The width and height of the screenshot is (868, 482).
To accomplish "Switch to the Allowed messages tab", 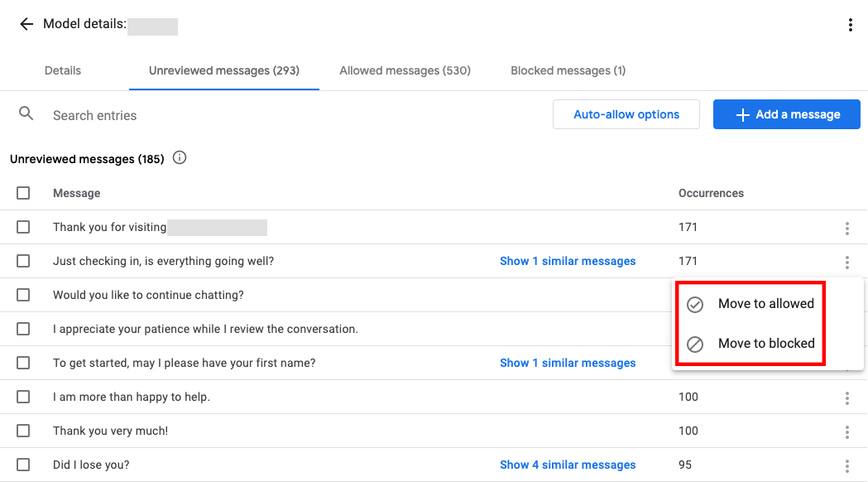I will pos(405,70).
